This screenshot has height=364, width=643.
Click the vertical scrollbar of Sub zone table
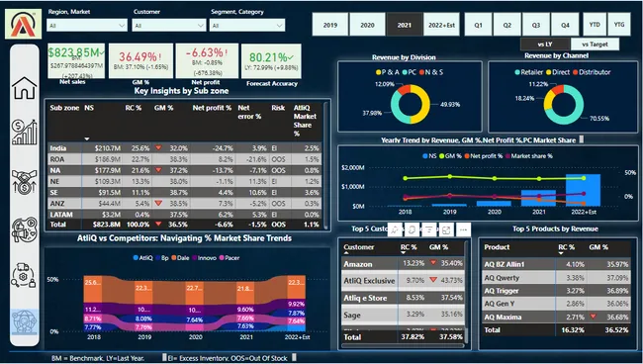326,164
